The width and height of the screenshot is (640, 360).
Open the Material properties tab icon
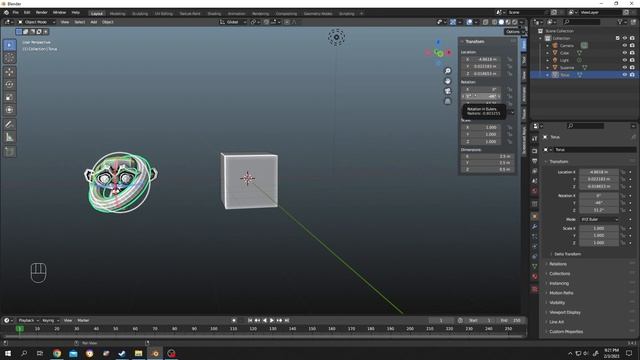[x=534, y=277]
